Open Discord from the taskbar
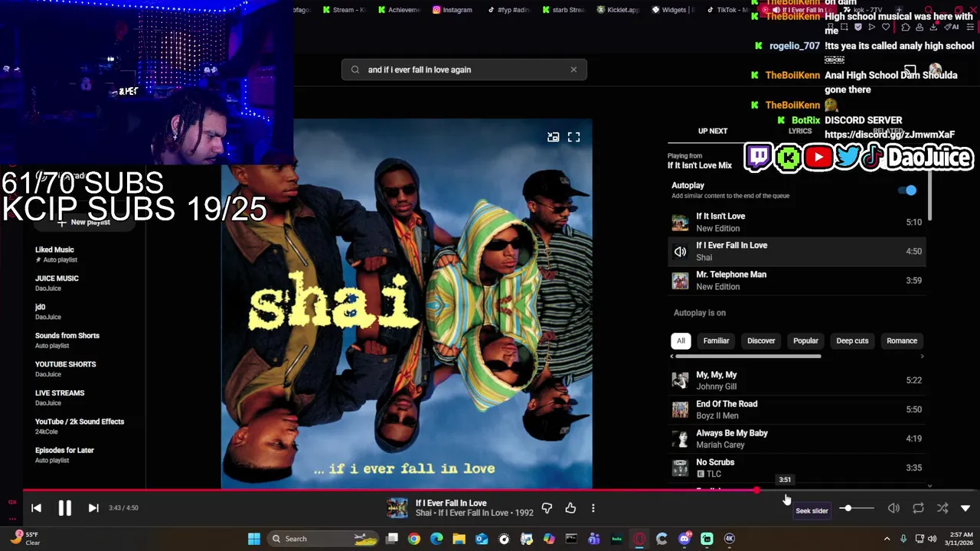Viewport: 980px width, 551px height. pyautogui.click(x=684, y=539)
